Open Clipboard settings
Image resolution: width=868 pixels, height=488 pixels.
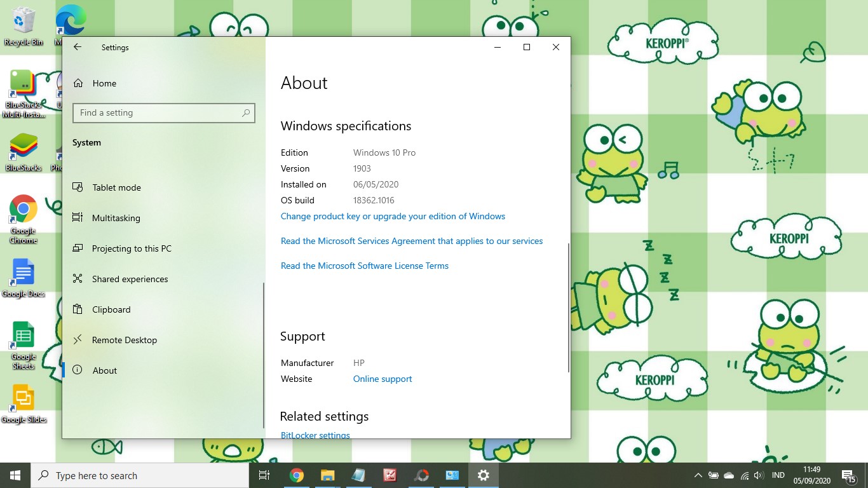102,309
